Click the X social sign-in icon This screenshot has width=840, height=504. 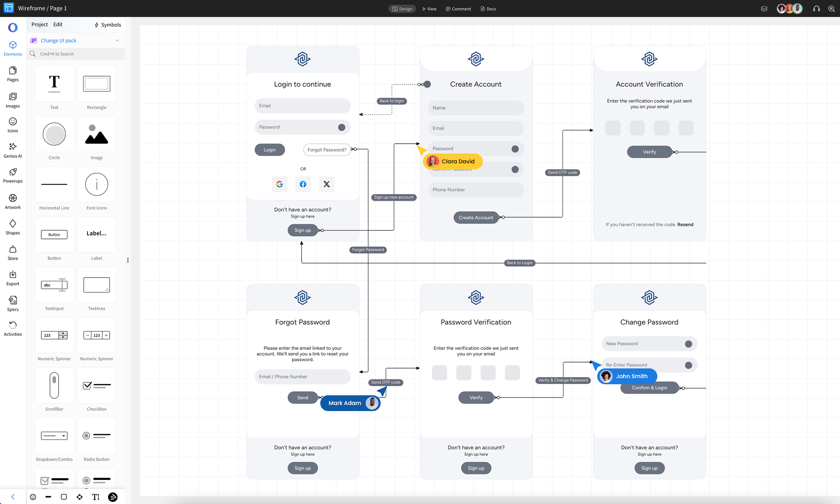tap(326, 184)
